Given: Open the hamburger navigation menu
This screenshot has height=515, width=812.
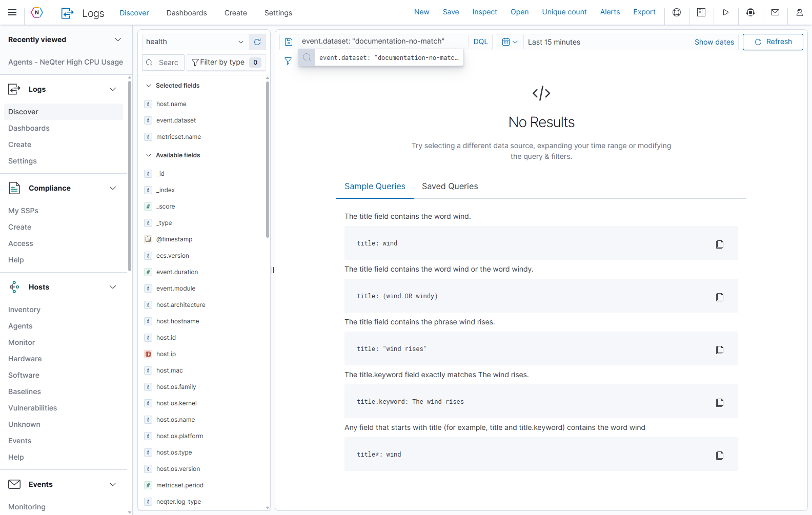Looking at the screenshot, I should [x=12, y=12].
